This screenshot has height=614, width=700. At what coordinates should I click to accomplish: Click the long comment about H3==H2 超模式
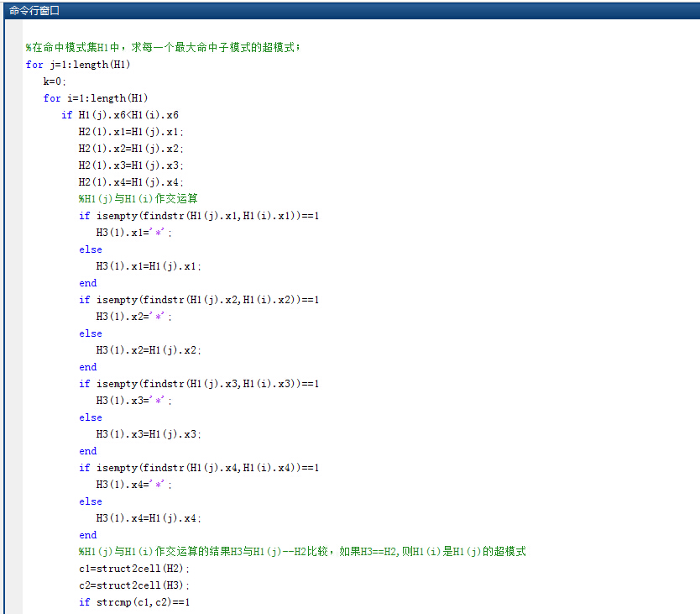302,552
